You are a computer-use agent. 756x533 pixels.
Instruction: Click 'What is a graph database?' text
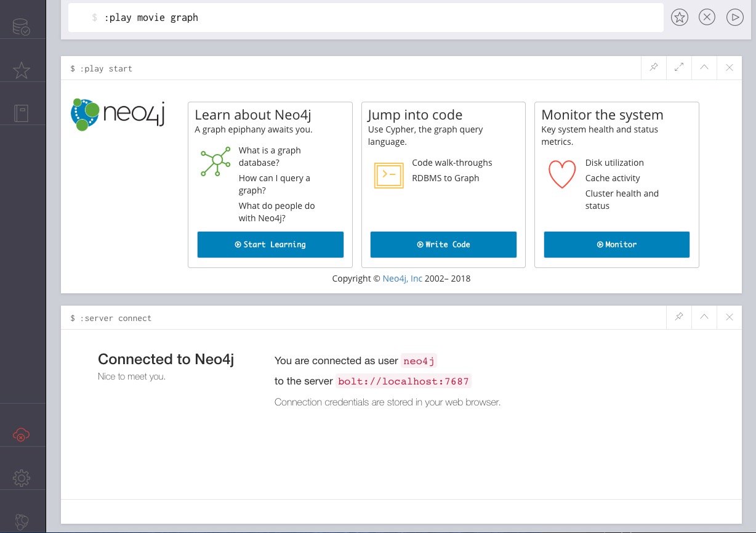[x=270, y=157]
